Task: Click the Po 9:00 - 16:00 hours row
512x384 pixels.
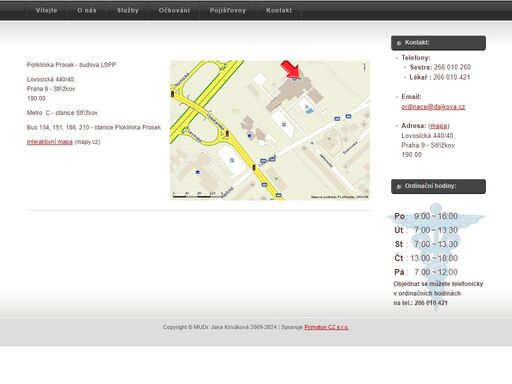Action: coord(426,216)
